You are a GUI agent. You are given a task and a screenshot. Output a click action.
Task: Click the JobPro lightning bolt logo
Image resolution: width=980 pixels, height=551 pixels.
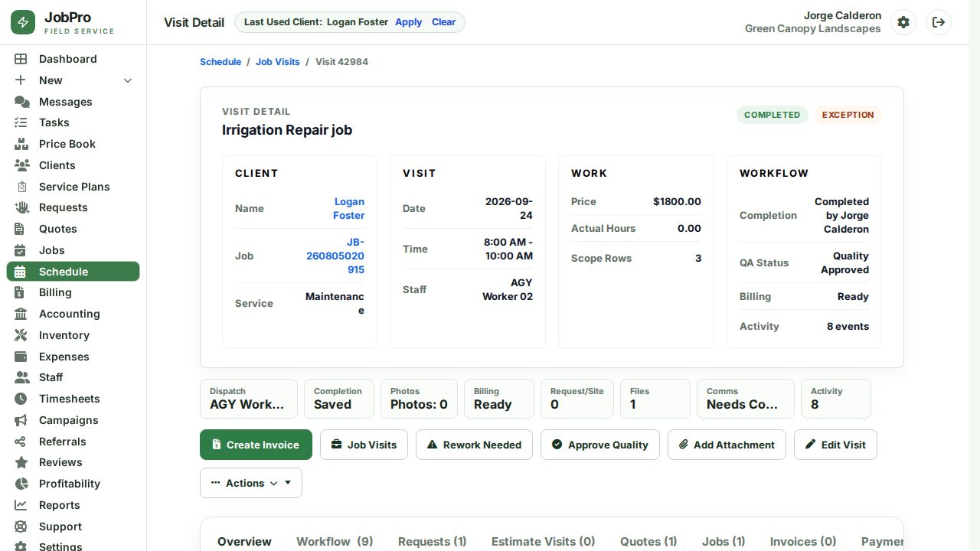[x=23, y=22]
